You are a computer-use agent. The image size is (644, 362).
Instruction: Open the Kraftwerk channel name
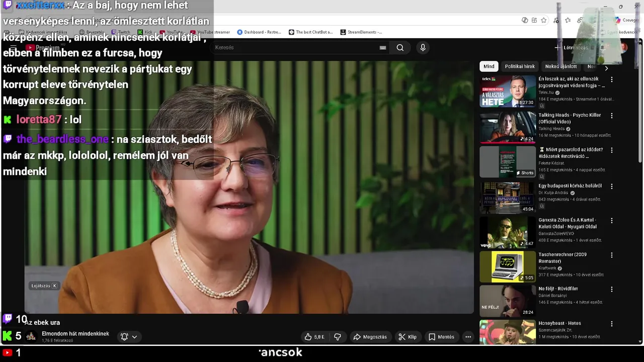pos(547,268)
